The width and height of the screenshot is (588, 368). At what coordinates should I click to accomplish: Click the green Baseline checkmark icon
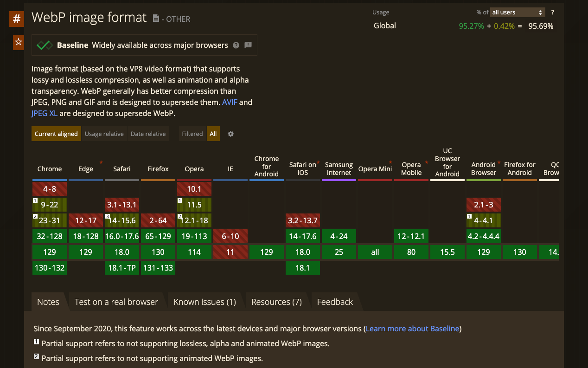tap(45, 45)
